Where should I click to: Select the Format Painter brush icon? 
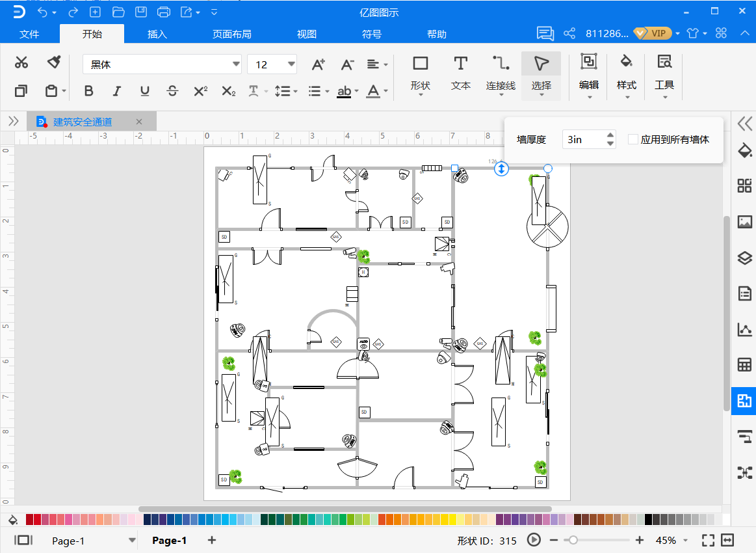tap(53, 62)
